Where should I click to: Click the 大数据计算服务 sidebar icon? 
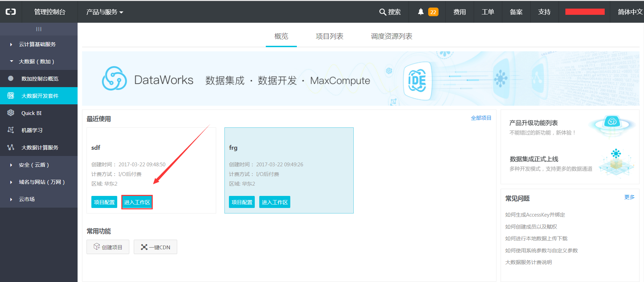(x=11, y=147)
